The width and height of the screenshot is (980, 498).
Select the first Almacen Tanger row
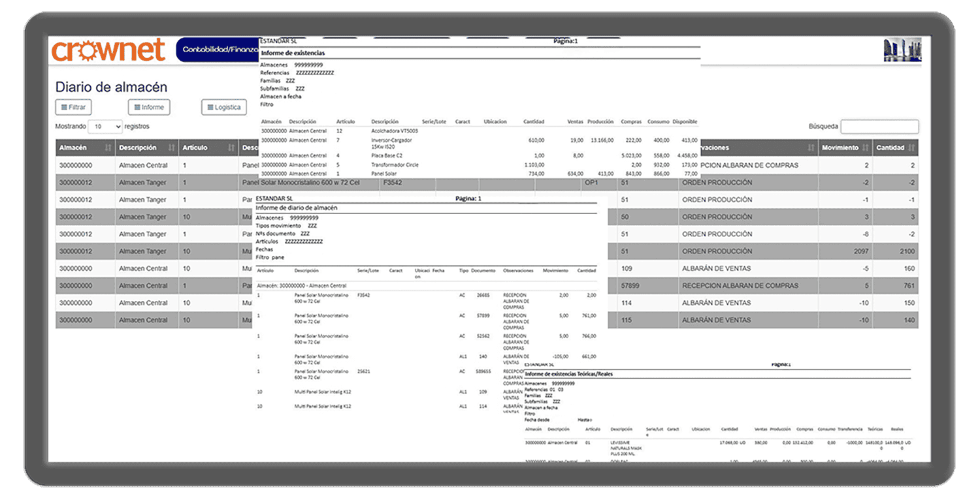click(x=143, y=183)
